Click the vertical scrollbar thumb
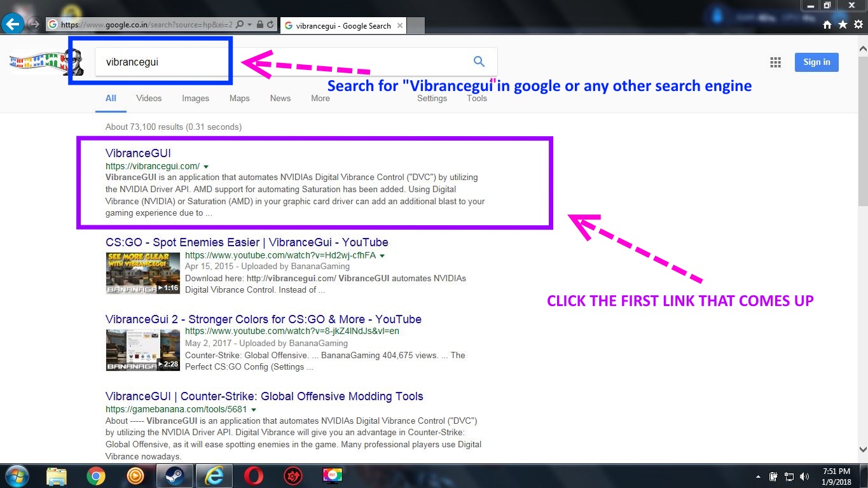Image resolution: width=868 pixels, height=488 pixels. click(x=863, y=130)
